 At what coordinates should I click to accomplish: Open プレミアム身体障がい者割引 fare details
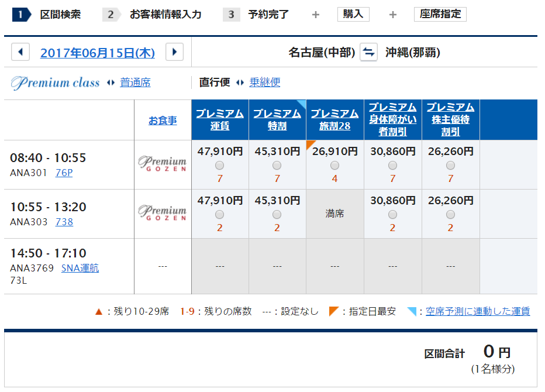393,119
